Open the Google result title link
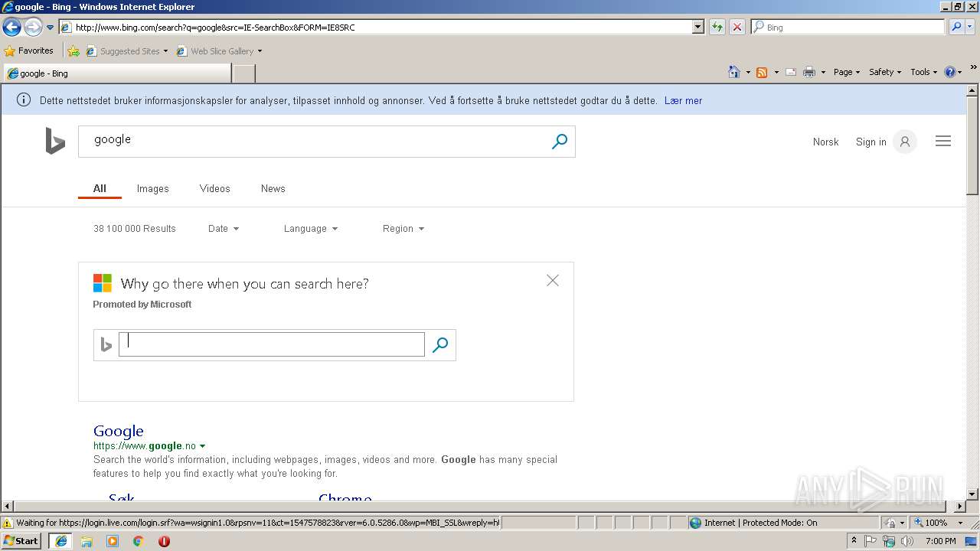This screenshot has width=980, height=551. point(118,431)
